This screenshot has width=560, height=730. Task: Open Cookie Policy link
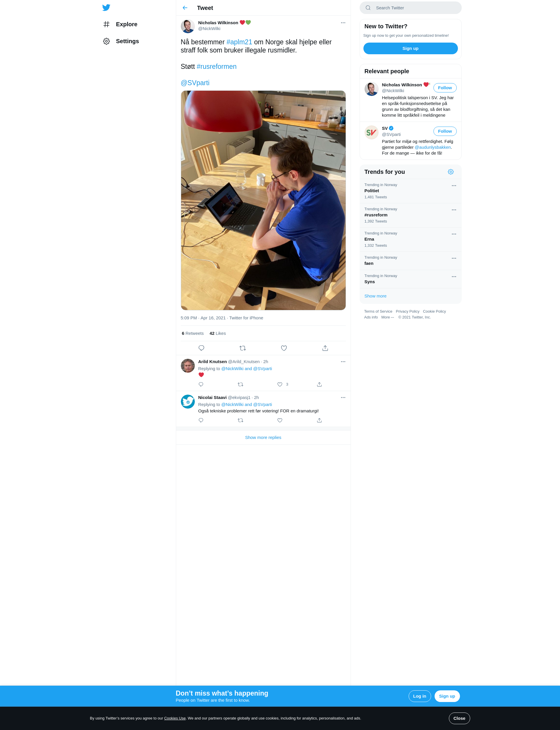434,311
